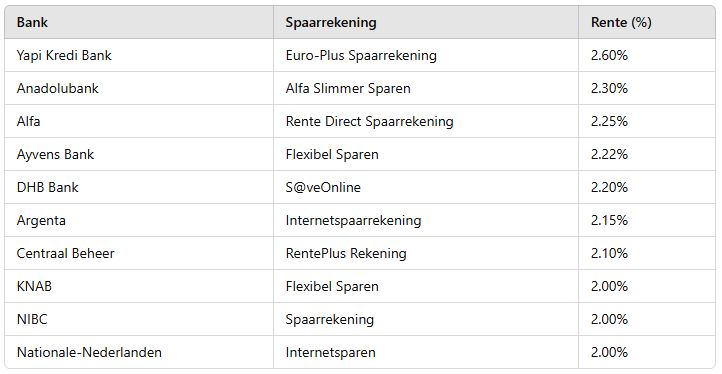Select the Yapi Kredi Bank cell
This screenshot has width=722, height=374.
[x=139, y=55]
